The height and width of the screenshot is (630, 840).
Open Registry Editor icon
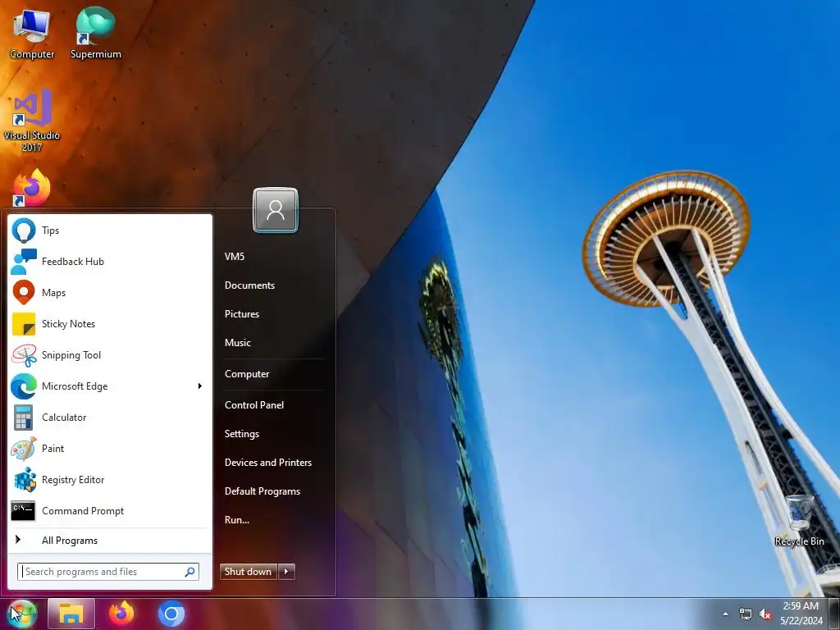(24, 480)
